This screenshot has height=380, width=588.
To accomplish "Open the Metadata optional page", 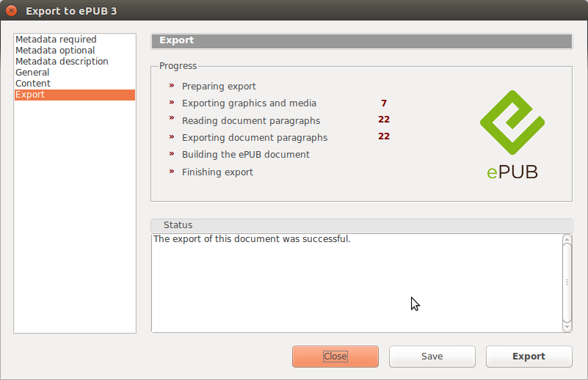I will pyautogui.click(x=75, y=50).
